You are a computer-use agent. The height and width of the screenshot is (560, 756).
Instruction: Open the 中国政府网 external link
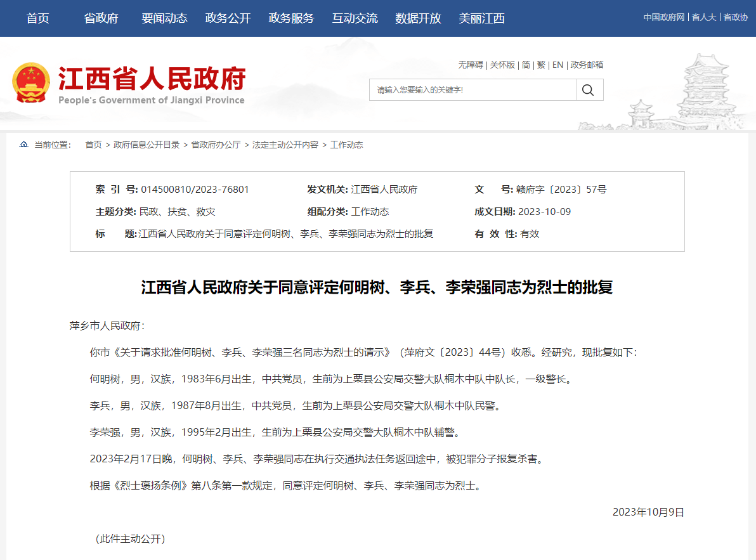tap(663, 17)
